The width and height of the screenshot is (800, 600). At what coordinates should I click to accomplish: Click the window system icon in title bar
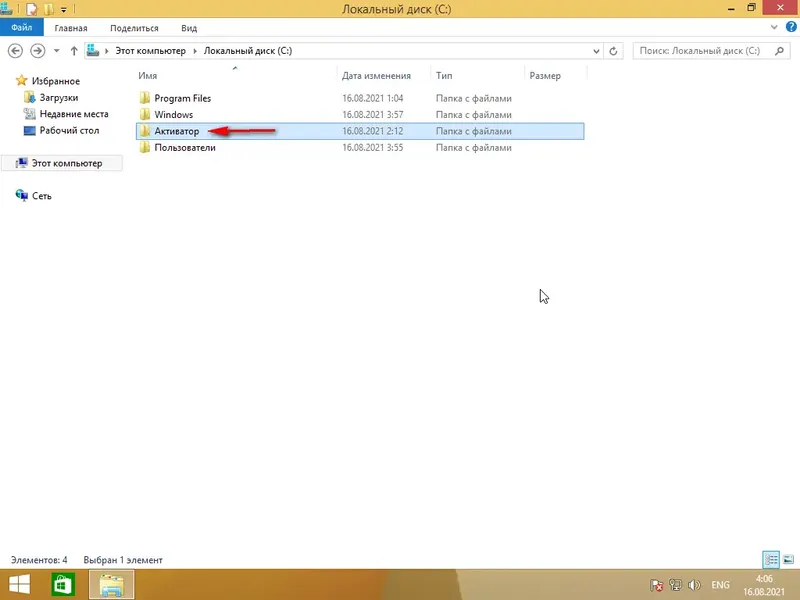tap(7, 9)
